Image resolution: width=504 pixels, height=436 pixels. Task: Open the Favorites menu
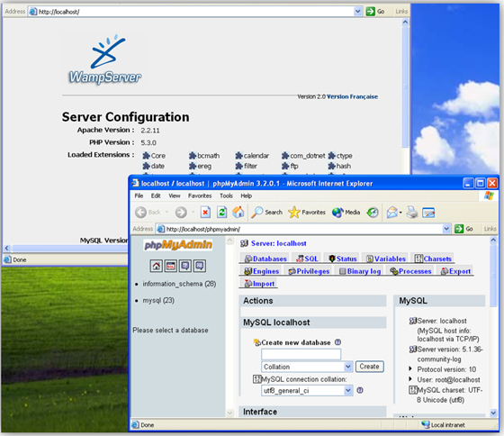click(200, 195)
